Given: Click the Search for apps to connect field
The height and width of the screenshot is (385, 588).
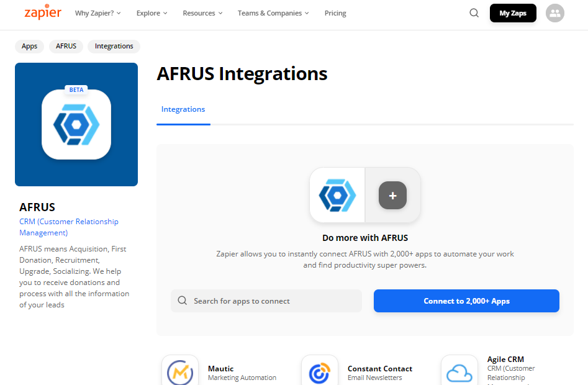Looking at the screenshot, I should [x=266, y=301].
